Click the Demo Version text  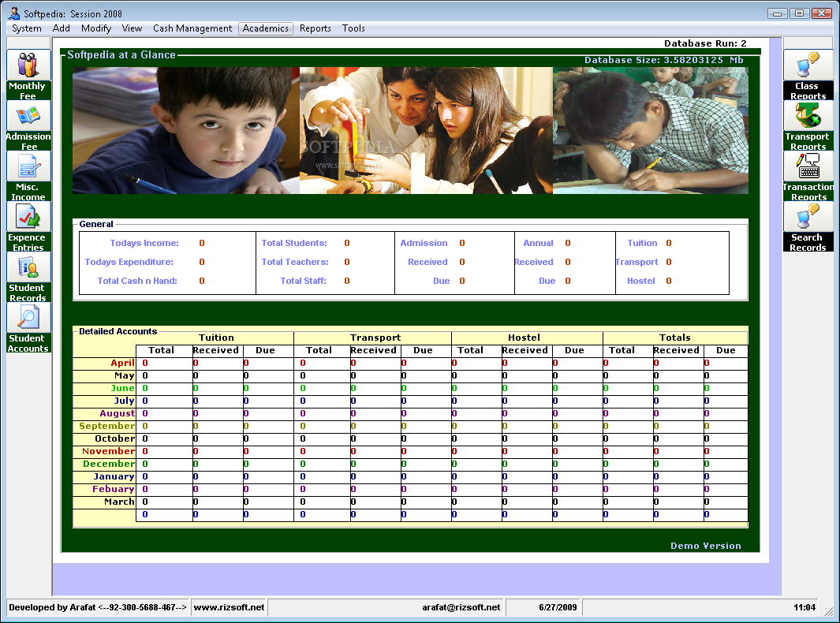(706, 546)
